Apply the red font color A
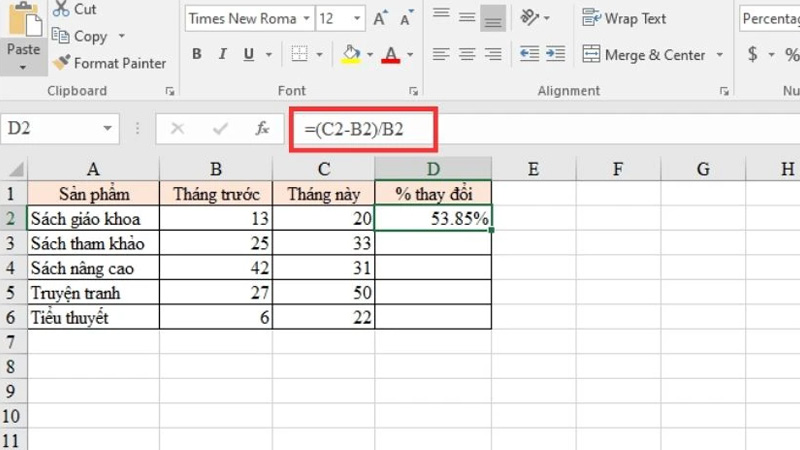This screenshot has width=800, height=450. click(x=391, y=55)
